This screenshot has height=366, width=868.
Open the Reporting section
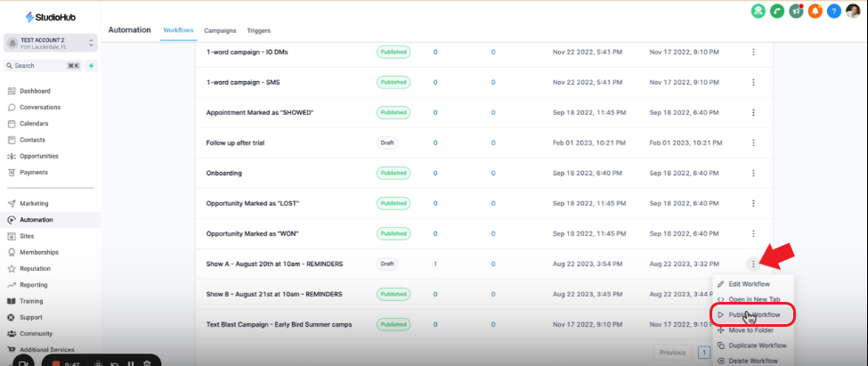pyautogui.click(x=33, y=285)
